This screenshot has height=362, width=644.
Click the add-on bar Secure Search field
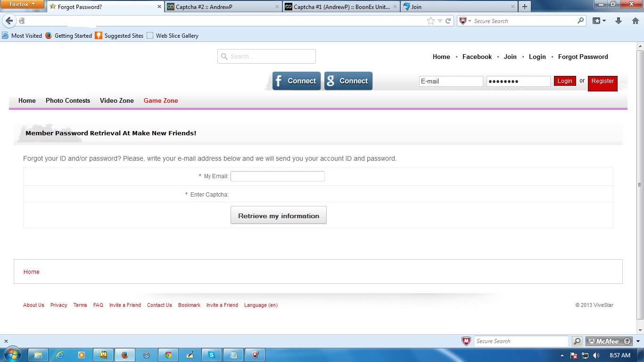click(521, 341)
